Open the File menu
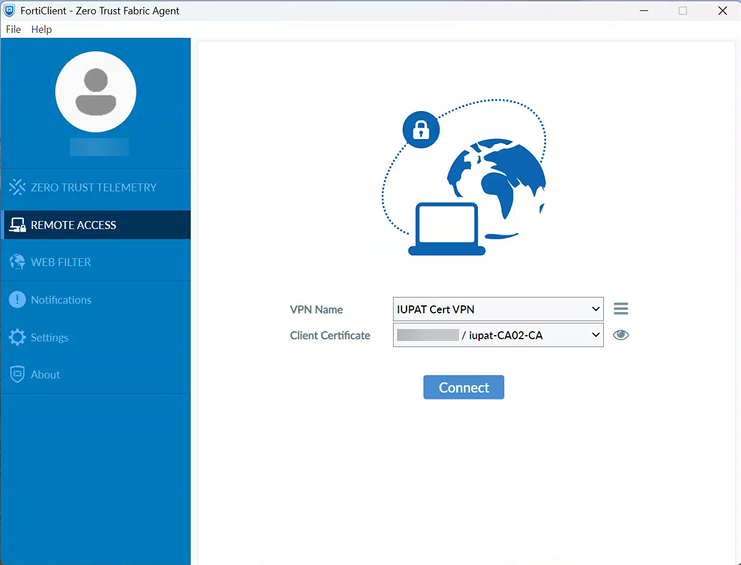The image size is (741, 565). coord(13,29)
